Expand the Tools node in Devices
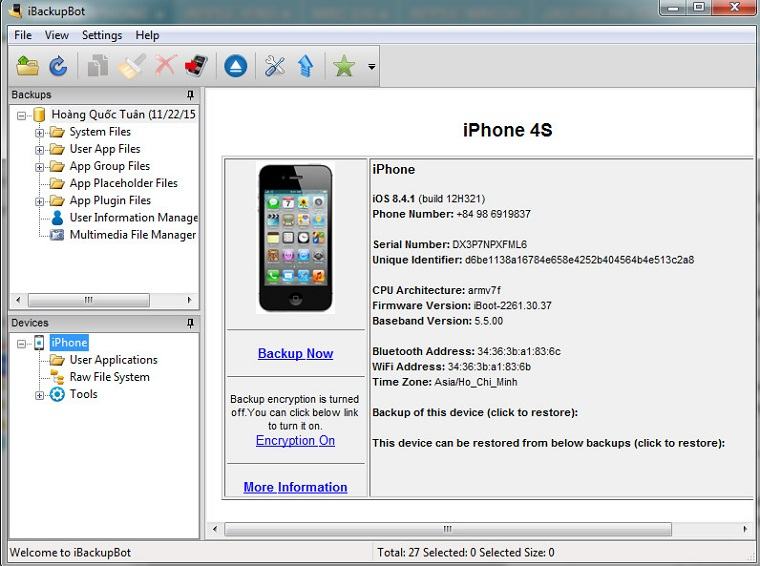This screenshot has height=566, width=760. click(x=39, y=395)
